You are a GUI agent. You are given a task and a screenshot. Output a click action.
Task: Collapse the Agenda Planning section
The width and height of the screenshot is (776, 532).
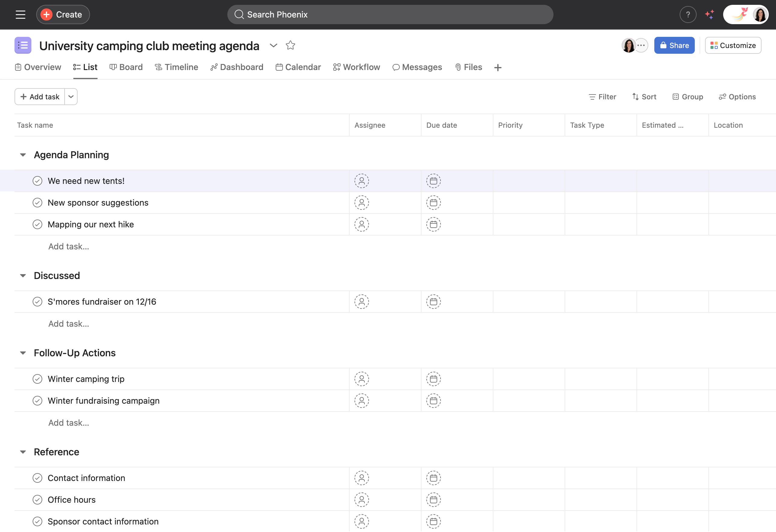(23, 155)
